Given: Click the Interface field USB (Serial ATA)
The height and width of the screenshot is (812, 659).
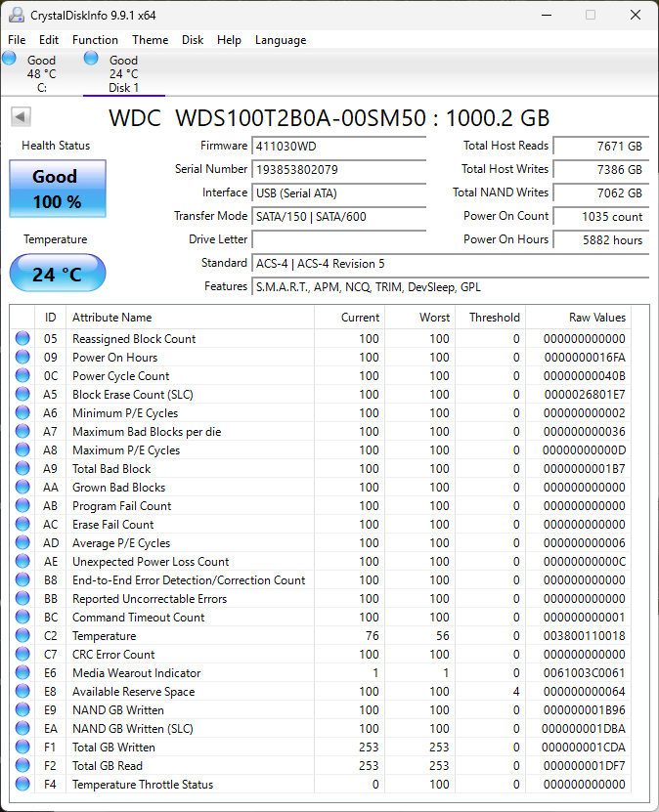Looking at the screenshot, I should point(339,193).
